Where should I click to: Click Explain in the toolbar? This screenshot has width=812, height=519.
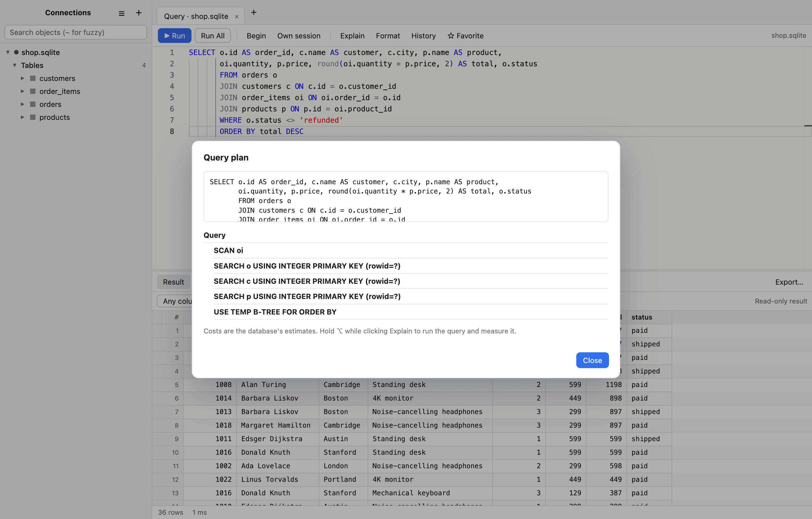click(x=352, y=36)
